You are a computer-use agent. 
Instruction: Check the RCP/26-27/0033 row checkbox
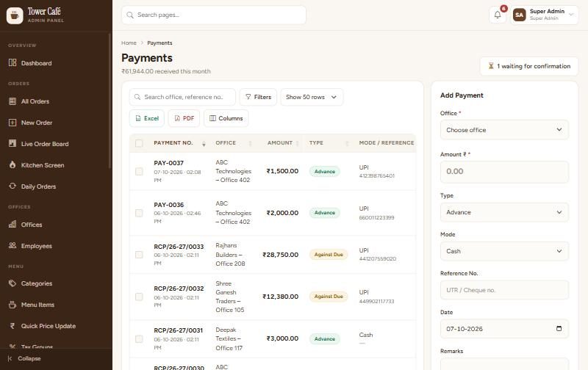point(139,255)
